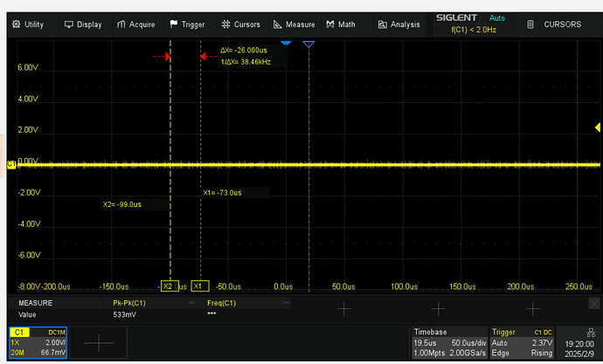Open the Trigger menu
This screenshot has width=603, height=364.
tap(187, 24)
